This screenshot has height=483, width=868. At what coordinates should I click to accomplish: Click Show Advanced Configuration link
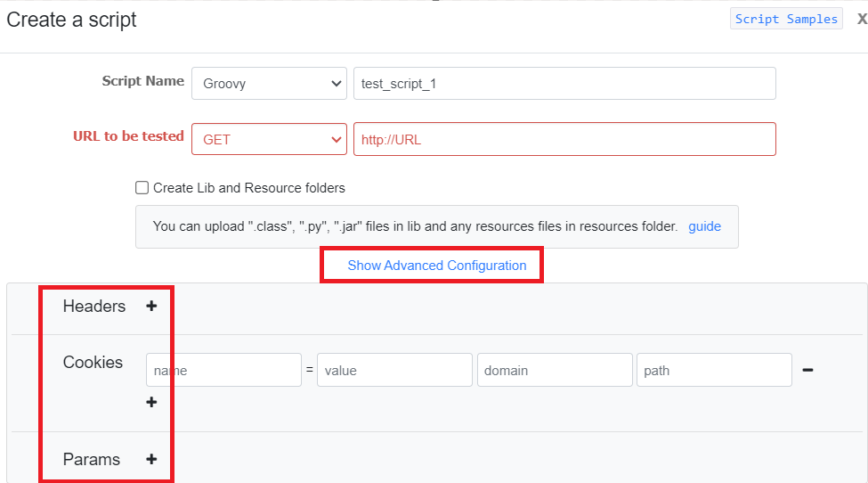tap(437, 266)
